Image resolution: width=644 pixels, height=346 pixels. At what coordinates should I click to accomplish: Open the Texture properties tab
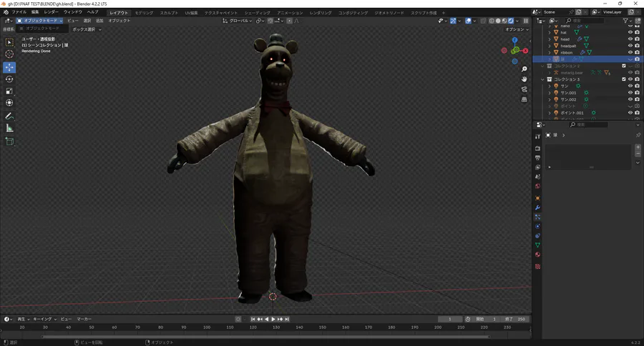pos(537,267)
